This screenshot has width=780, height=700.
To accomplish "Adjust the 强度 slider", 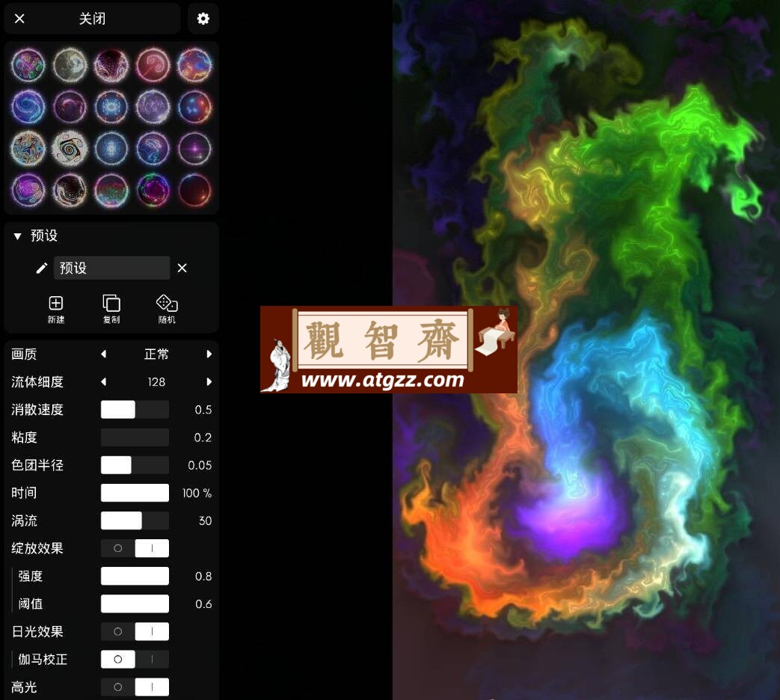I will [135, 576].
